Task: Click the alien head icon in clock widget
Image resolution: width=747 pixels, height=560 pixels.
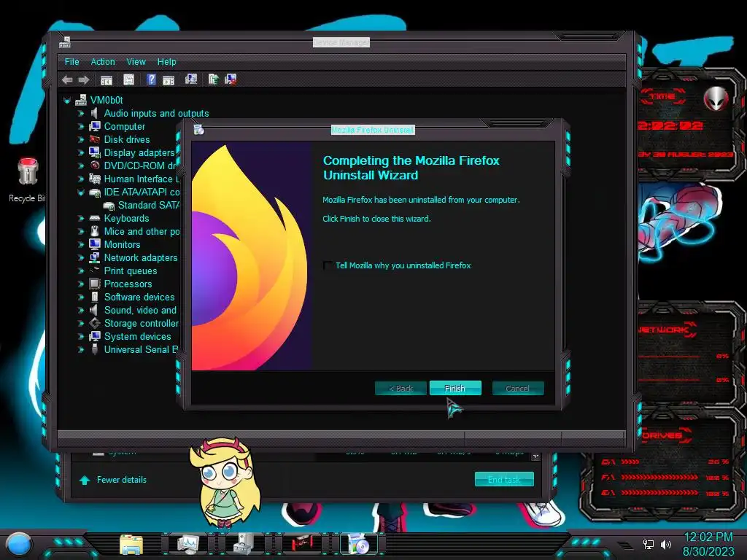Action: 716,98
